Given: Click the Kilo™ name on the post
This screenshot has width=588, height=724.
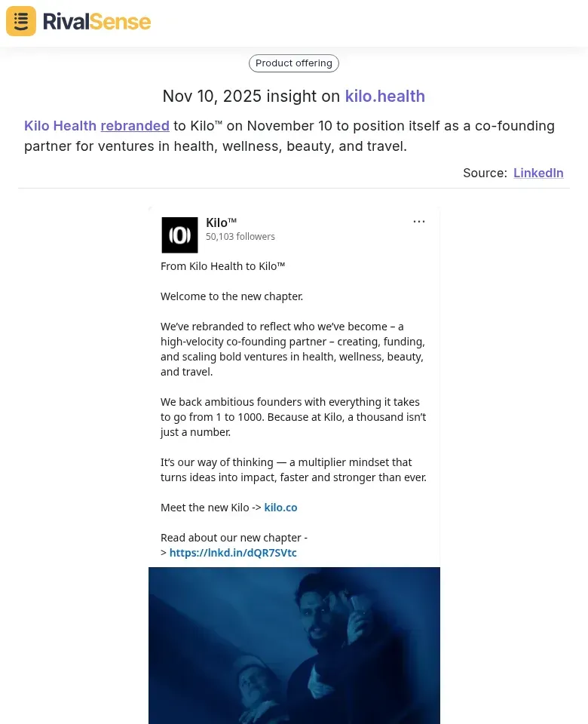Looking at the screenshot, I should click(221, 222).
